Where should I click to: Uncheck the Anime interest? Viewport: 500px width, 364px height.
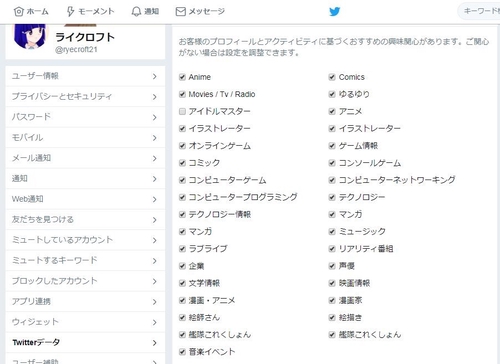pos(182,77)
